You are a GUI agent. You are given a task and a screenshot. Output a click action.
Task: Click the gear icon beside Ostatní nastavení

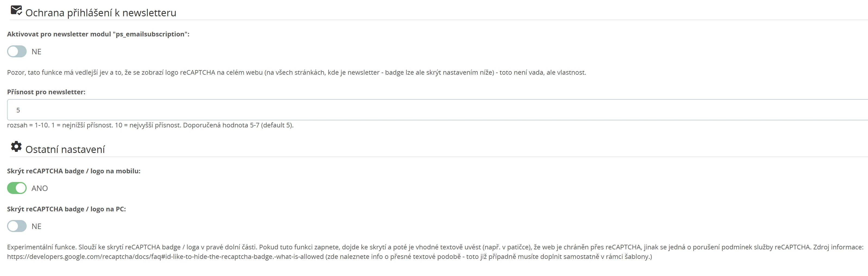(16, 147)
